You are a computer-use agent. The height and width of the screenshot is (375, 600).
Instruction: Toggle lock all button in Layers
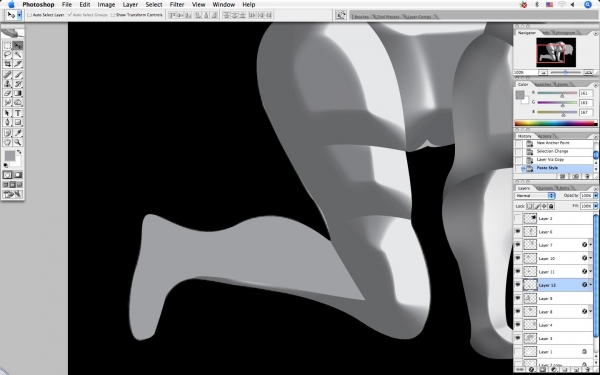tap(551, 206)
